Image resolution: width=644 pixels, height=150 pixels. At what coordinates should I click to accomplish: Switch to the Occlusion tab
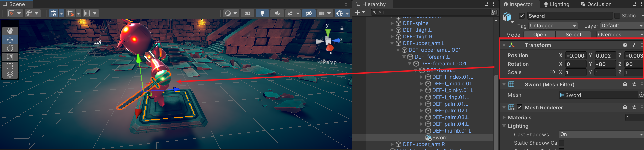pos(596,4)
